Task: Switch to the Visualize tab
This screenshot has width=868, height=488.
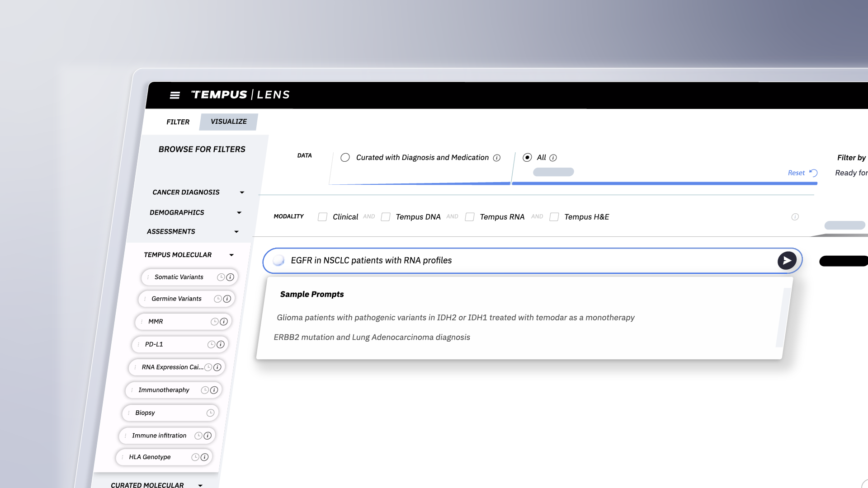Action: point(229,122)
